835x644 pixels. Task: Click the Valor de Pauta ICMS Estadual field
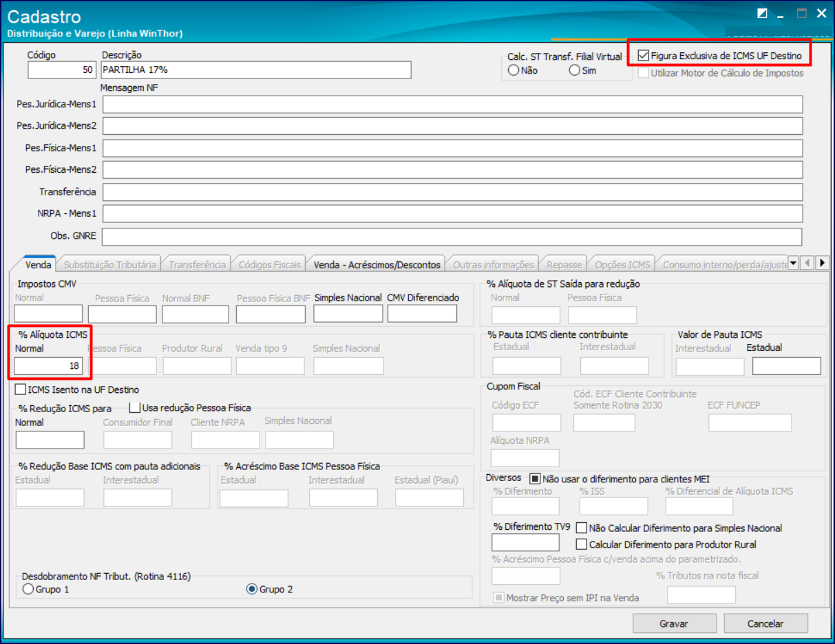(787, 366)
